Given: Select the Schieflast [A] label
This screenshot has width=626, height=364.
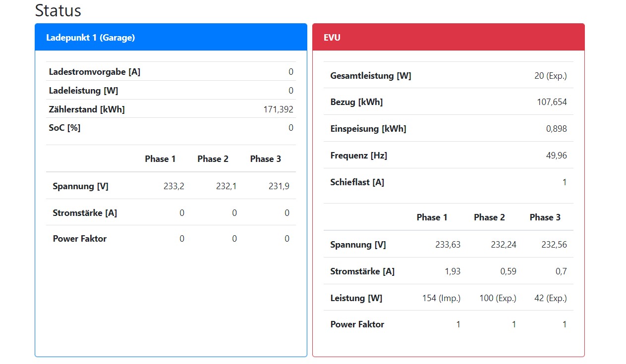Looking at the screenshot, I should coord(357,182).
